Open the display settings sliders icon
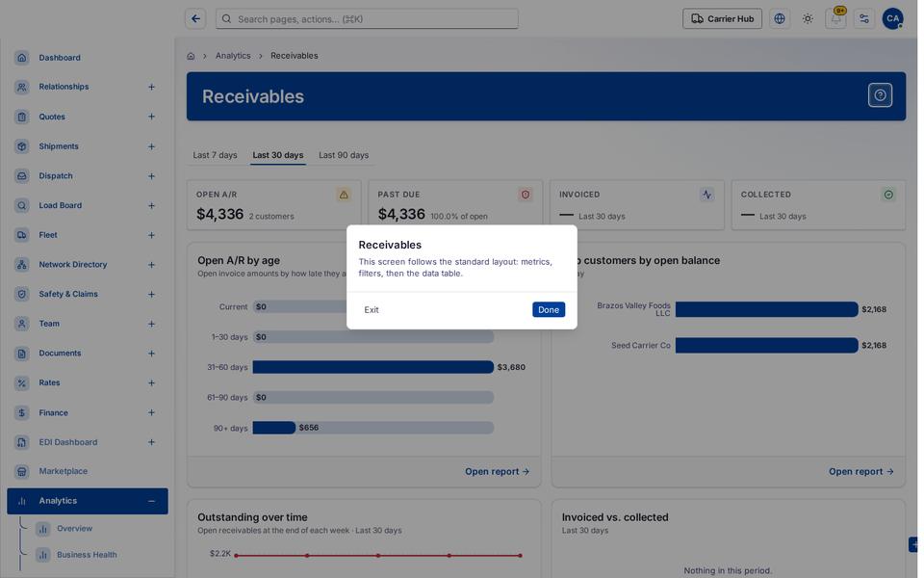The height and width of the screenshot is (578, 924). coord(864,19)
